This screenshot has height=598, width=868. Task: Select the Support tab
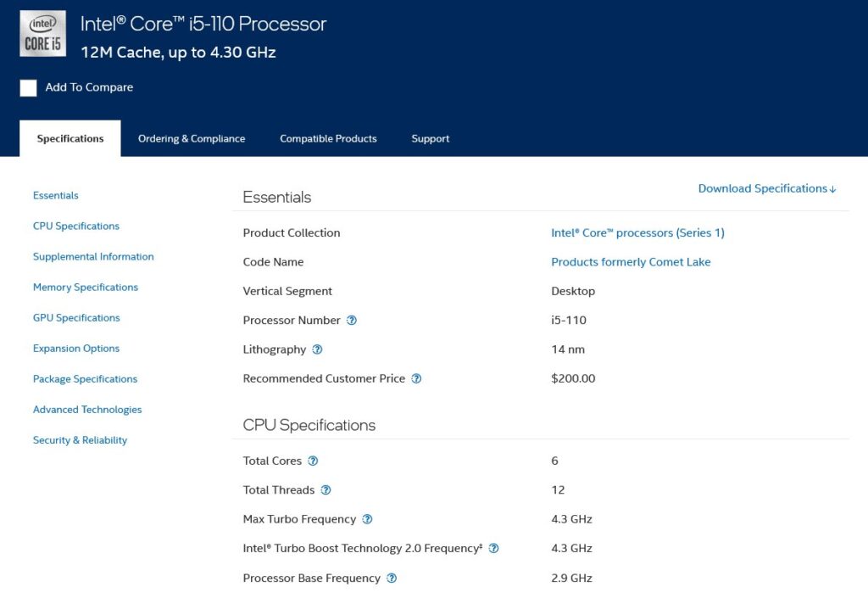coord(430,139)
